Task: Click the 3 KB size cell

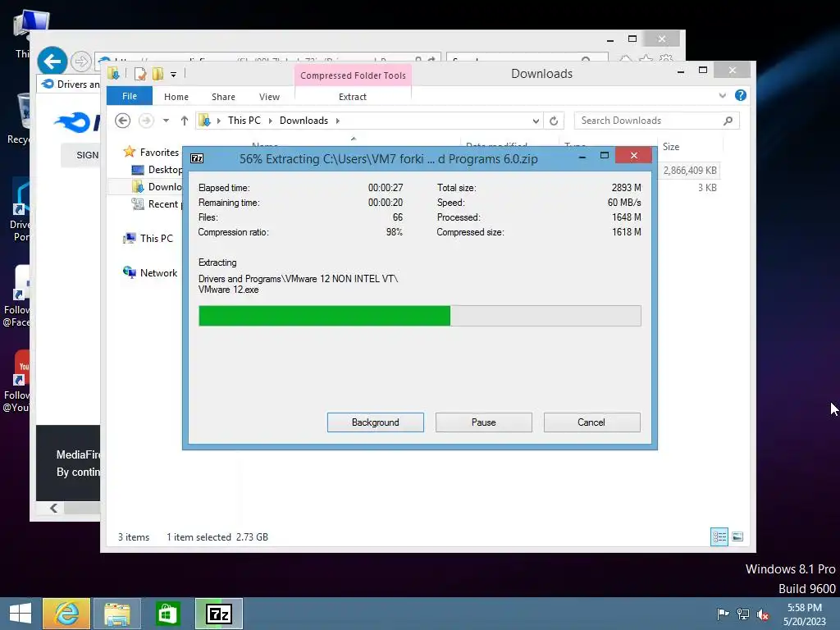Action: (x=707, y=188)
